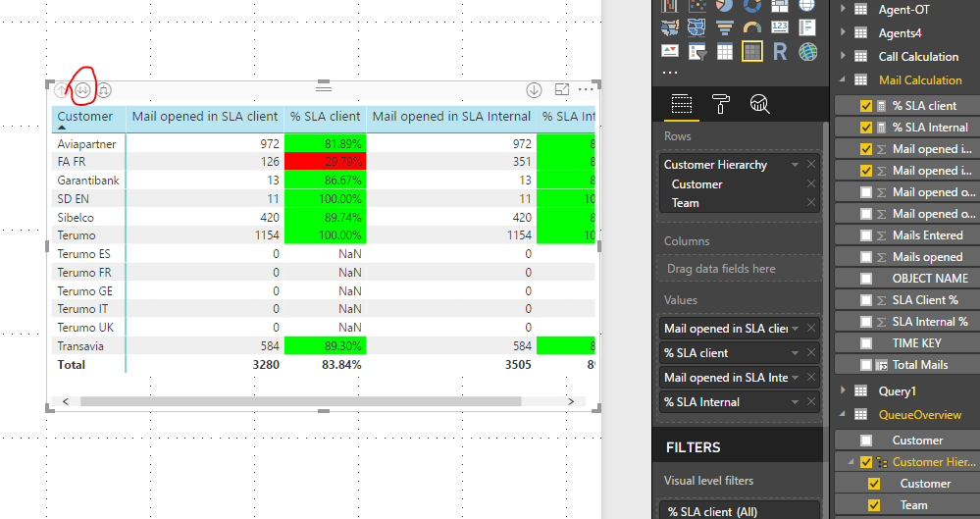Expand the Agent-OT table
Viewport: 980px width, 519px height.
[843, 9]
